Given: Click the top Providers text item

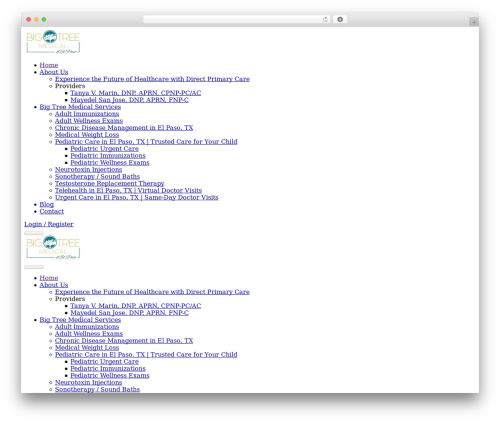Looking at the screenshot, I should coord(70,86).
